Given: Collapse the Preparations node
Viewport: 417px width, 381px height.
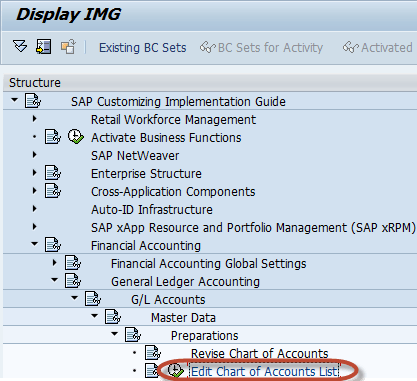Looking at the screenshot, I should (x=114, y=334).
